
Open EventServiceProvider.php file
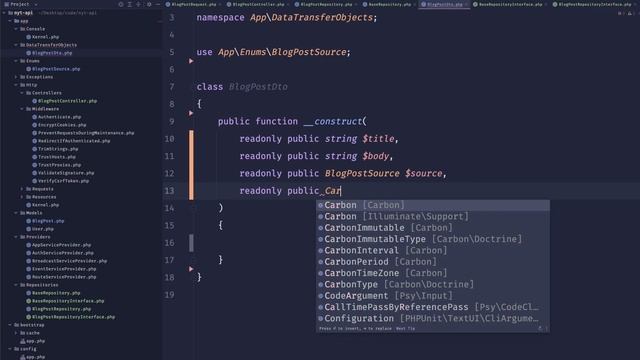[x=61, y=269]
